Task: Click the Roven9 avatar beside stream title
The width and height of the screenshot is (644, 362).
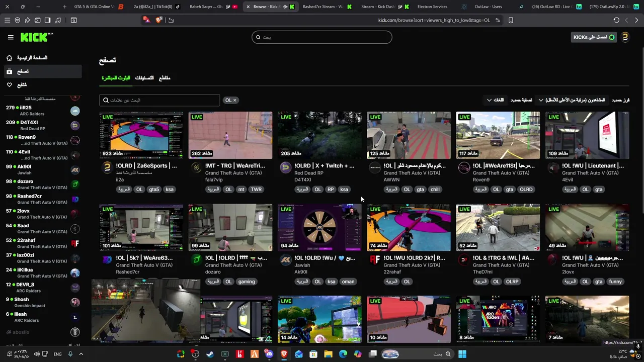Action: pos(464,168)
